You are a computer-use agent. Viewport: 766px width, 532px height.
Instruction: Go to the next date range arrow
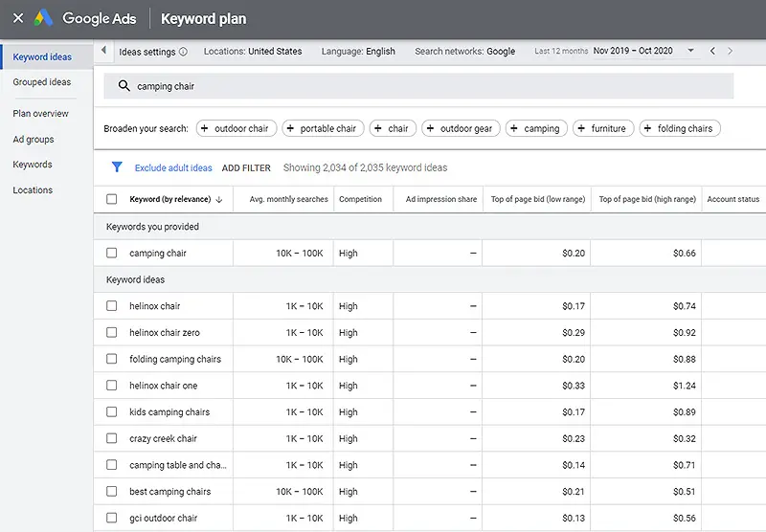(x=730, y=51)
